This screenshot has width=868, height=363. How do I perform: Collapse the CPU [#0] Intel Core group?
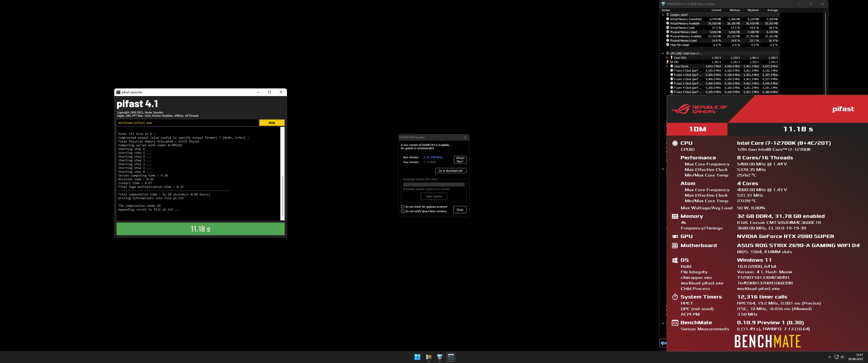tap(663, 53)
